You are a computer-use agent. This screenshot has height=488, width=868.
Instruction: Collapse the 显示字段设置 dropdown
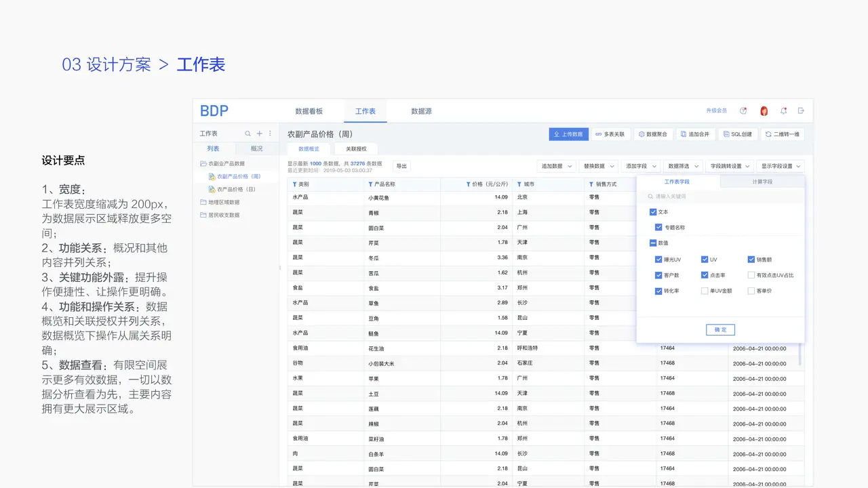click(x=780, y=166)
